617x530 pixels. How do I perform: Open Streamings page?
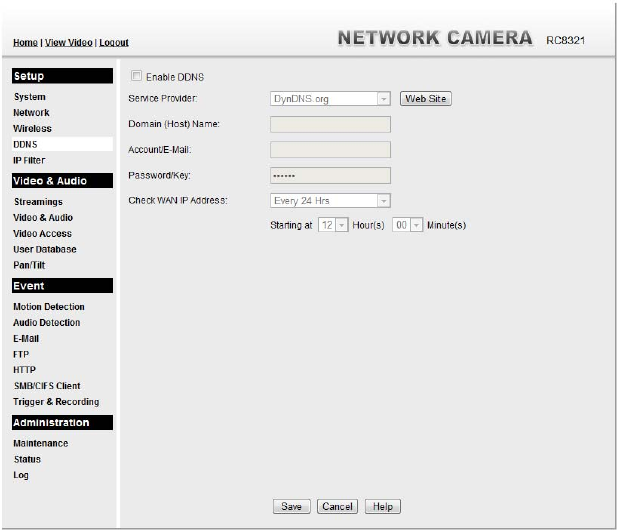(38, 202)
